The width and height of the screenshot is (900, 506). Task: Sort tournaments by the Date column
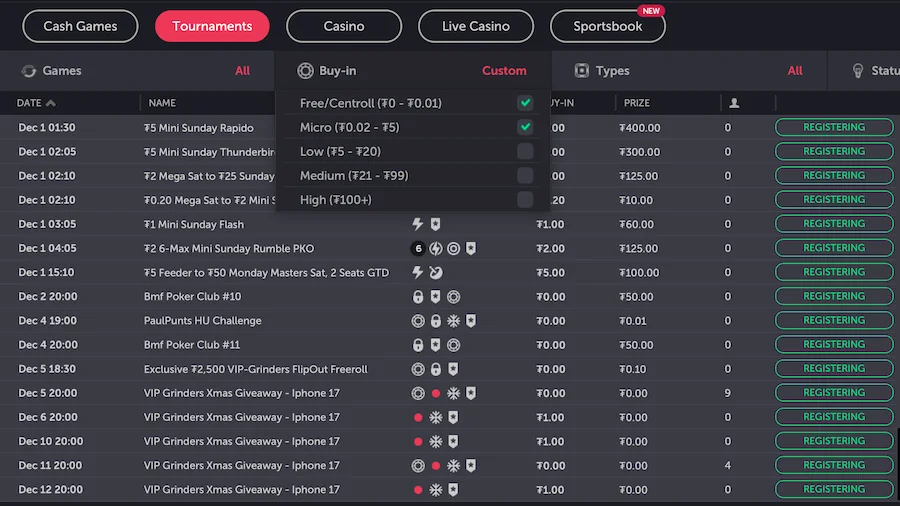[x=36, y=103]
